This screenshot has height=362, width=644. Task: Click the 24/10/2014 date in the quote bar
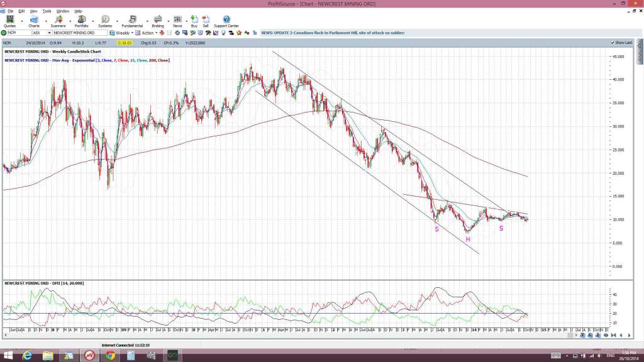click(x=35, y=43)
